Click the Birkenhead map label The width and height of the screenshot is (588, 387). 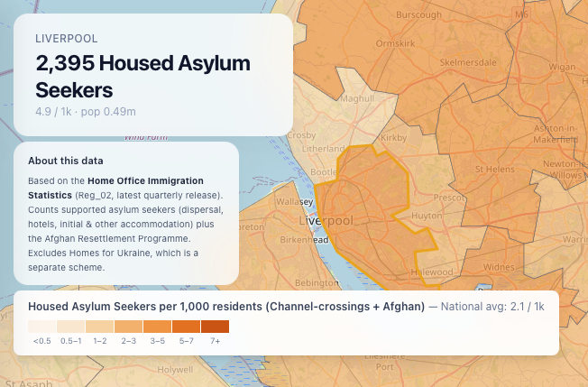[x=304, y=240]
